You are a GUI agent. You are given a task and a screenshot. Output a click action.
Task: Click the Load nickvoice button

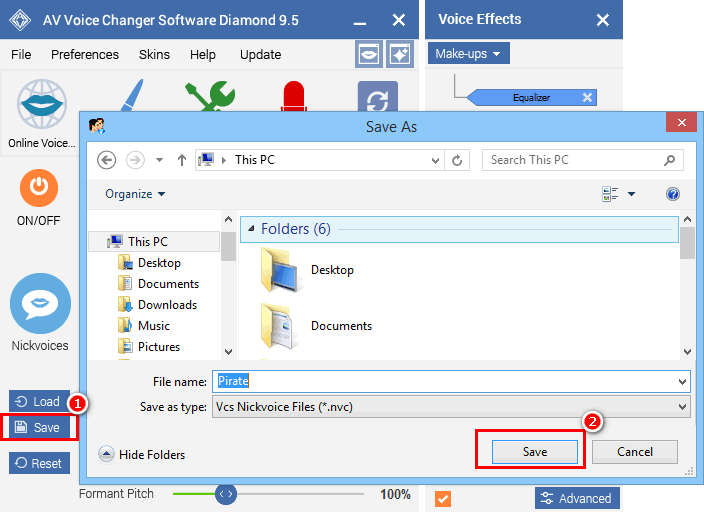[39, 401]
